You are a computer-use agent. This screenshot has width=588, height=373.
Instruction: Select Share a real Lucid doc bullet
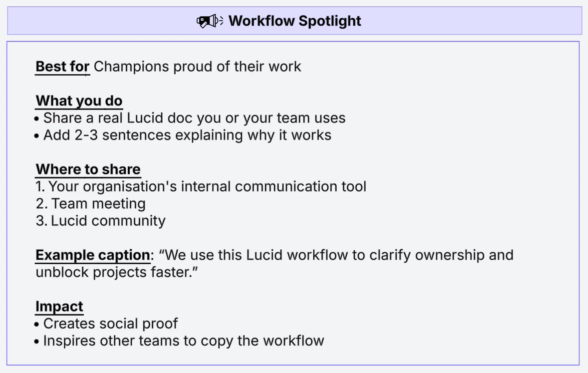click(190, 118)
